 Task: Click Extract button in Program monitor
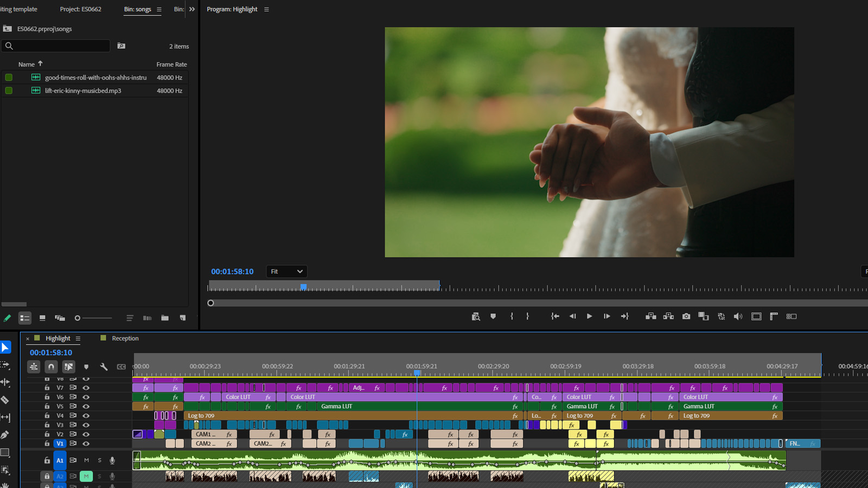(668, 317)
